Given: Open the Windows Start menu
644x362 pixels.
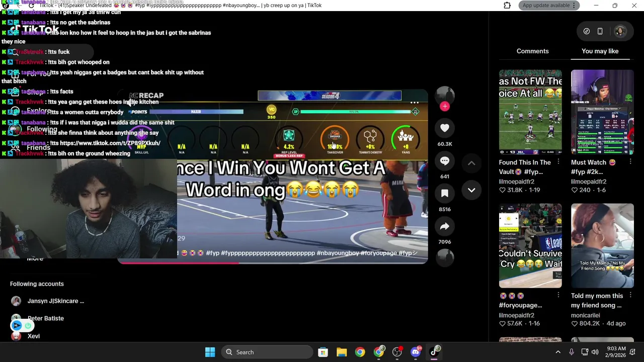Looking at the screenshot, I should click(210, 352).
